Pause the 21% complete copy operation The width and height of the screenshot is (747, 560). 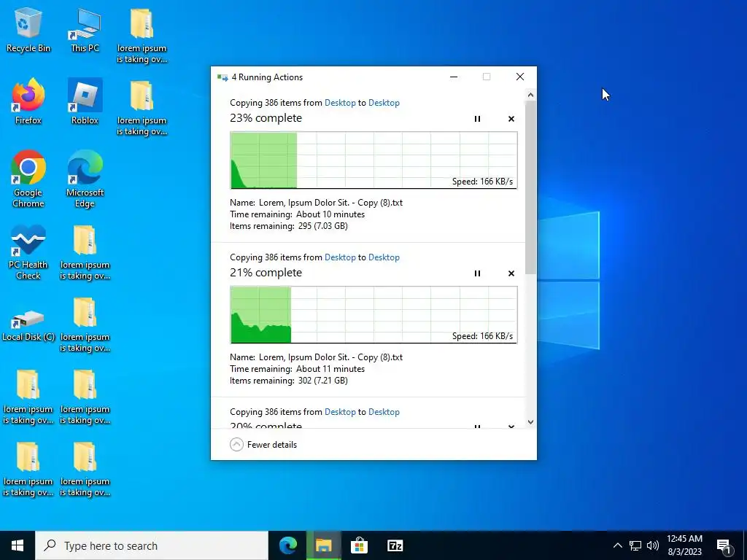(477, 273)
